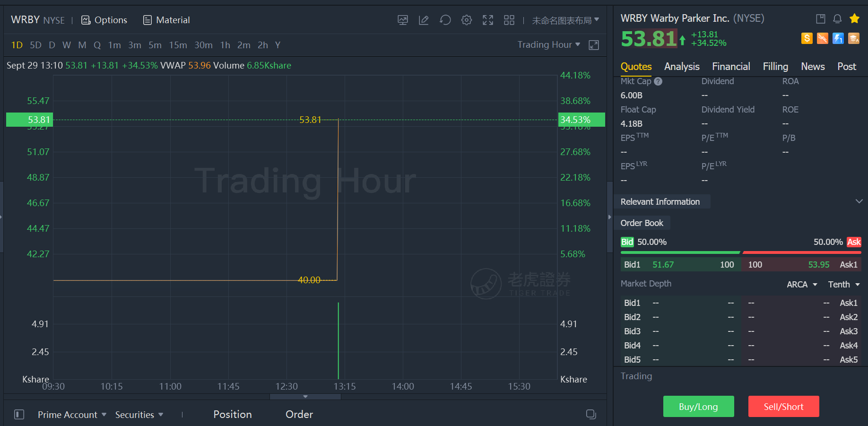Click the orange crossed-lines badge
The height and width of the screenshot is (426, 868).
point(823,38)
